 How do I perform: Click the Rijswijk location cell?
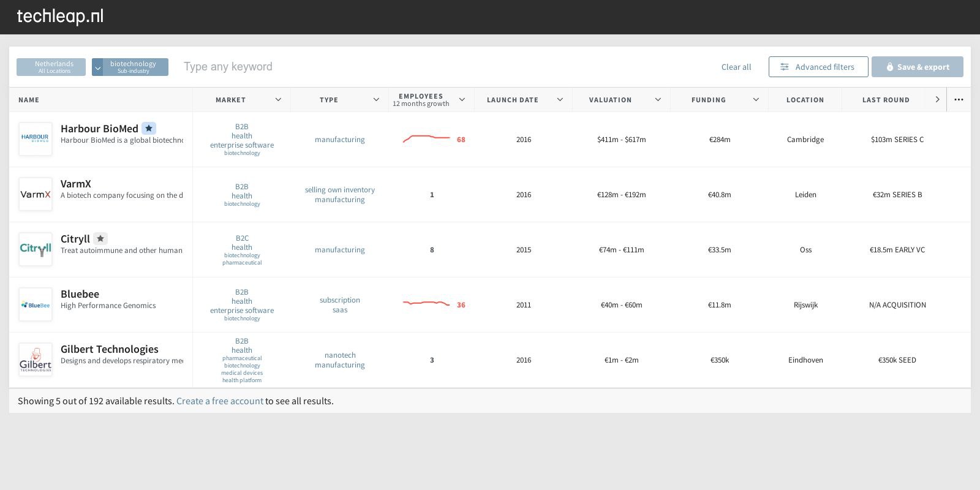805,305
